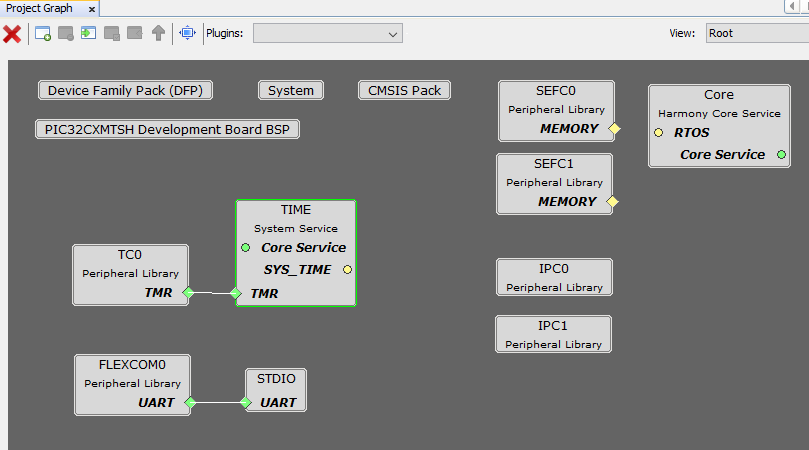Open the View dropdown showing Root
The image size is (809, 450).
pos(756,33)
